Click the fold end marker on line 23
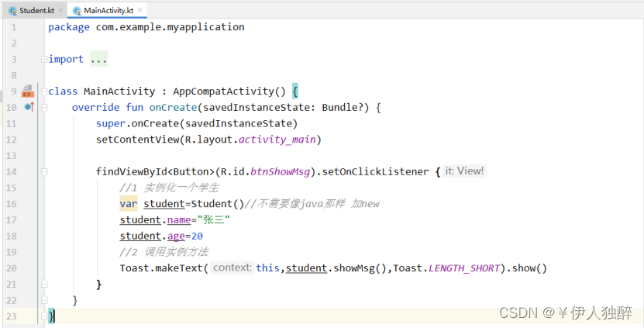The width and height of the screenshot is (644, 328). coord(44,316)
